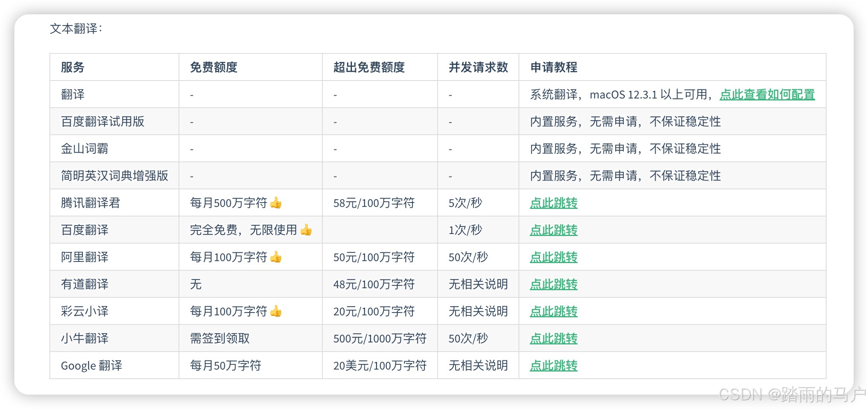Open the 点此查看如何配置 link in 翻译 row
The width and height of the screenshot is (868, 409).
coord(767,94)
